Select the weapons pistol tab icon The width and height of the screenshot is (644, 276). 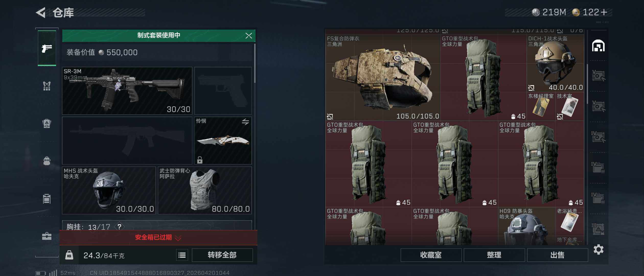(x=47, y=48)
